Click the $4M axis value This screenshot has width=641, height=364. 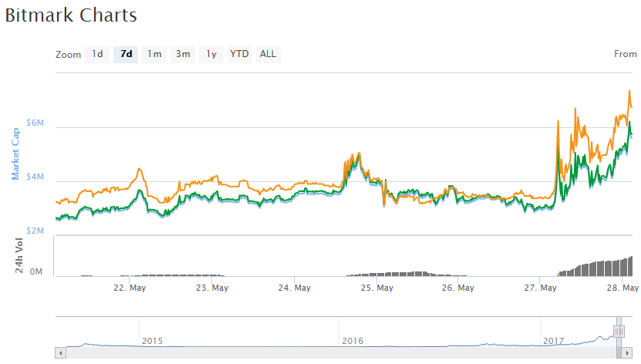pos(35,177)
